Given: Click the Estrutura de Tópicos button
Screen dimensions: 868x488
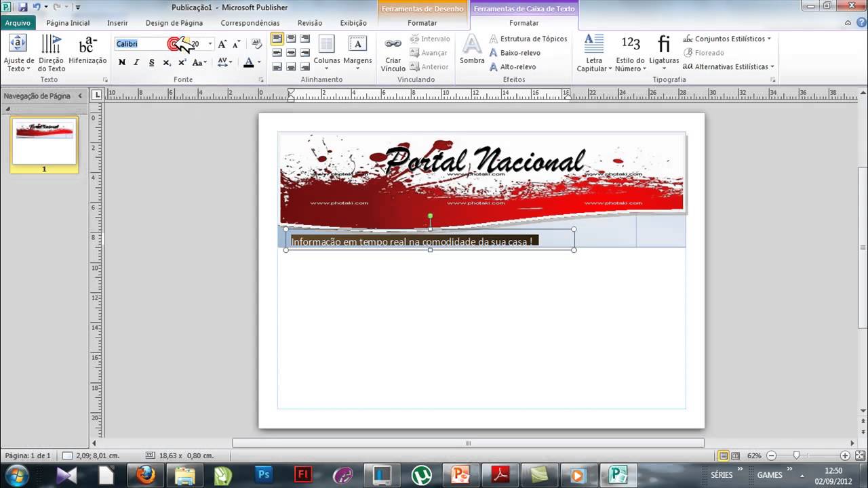Looking at the screenshot, I should click(528, 39).
